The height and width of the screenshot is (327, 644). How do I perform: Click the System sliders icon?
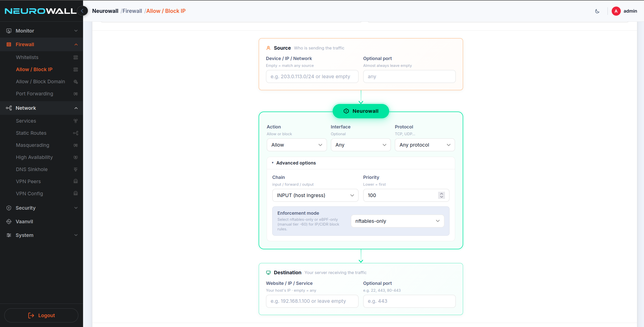(9, 235)
